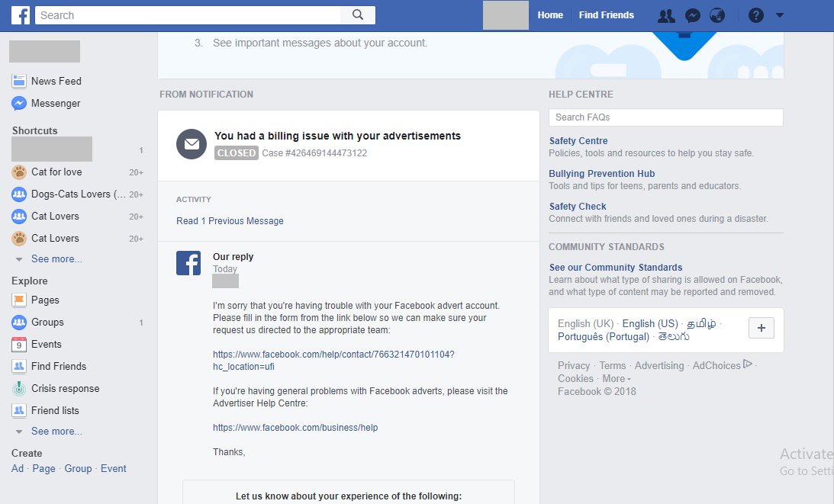Screen dimensions: 834x504
Task: Create an Event link
Action: pyautogui.click(x=113, y=468)
